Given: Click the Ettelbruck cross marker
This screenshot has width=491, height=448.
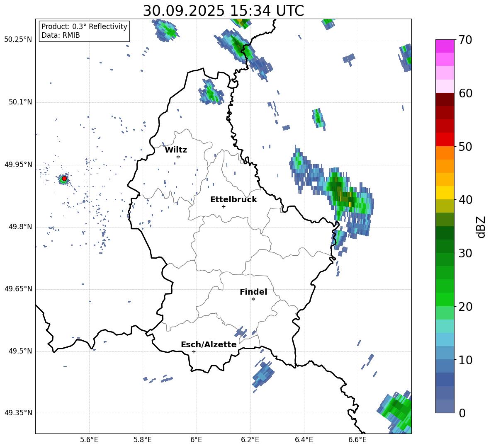Looking at the screenshot, I should pyautogui.click(x=224, y=206).
